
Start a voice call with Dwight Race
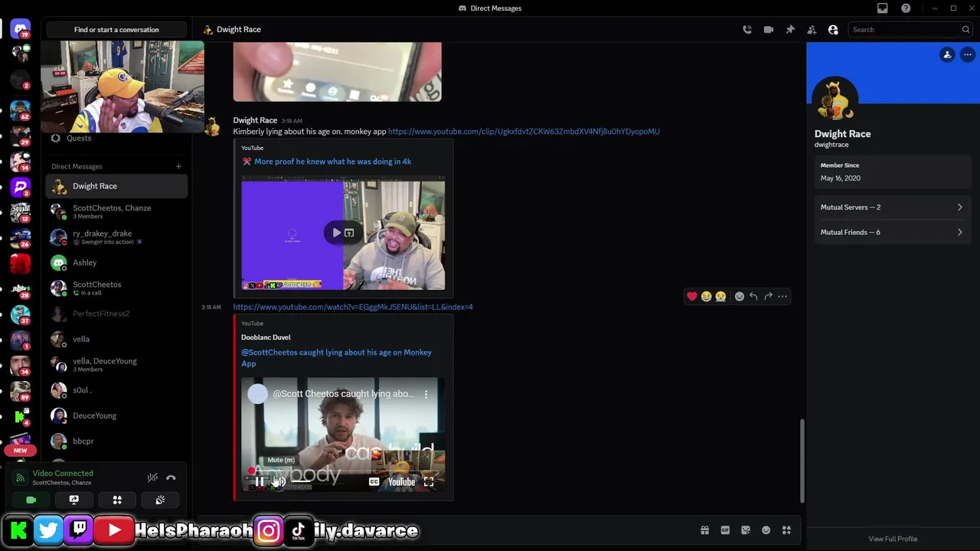coord(747,30)
